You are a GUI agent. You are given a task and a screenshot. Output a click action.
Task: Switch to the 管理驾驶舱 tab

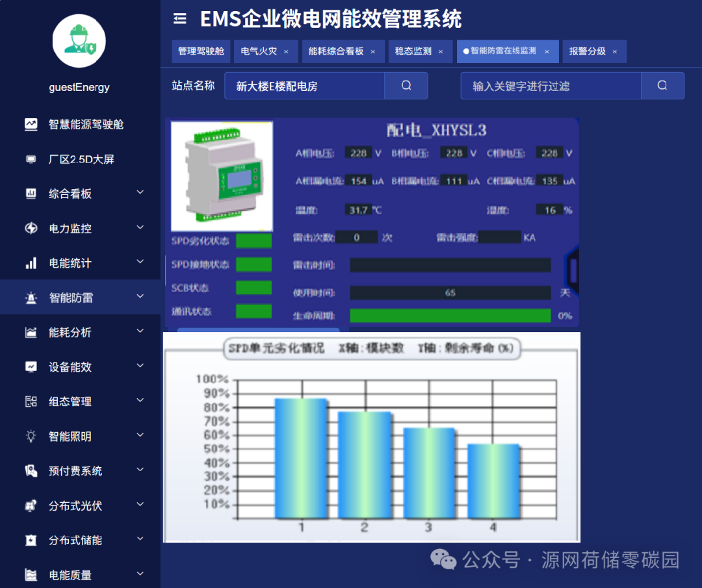click(x=201, y=51)
